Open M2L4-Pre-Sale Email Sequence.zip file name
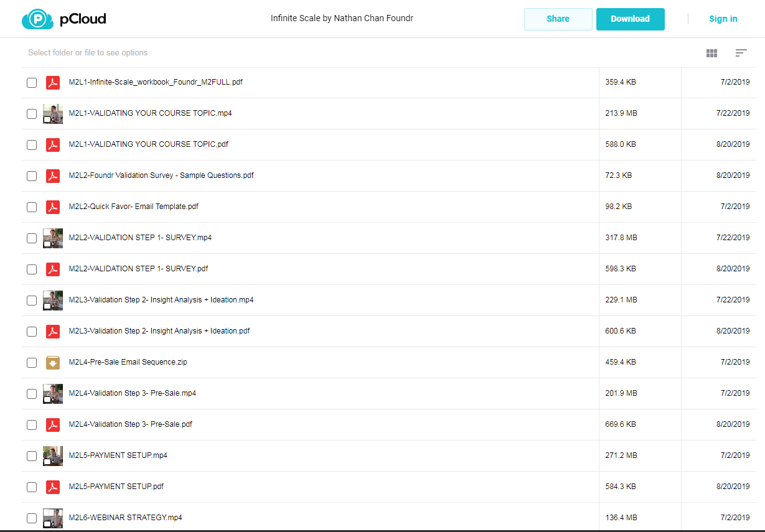765x532 pixels. (x=128, y=362)
